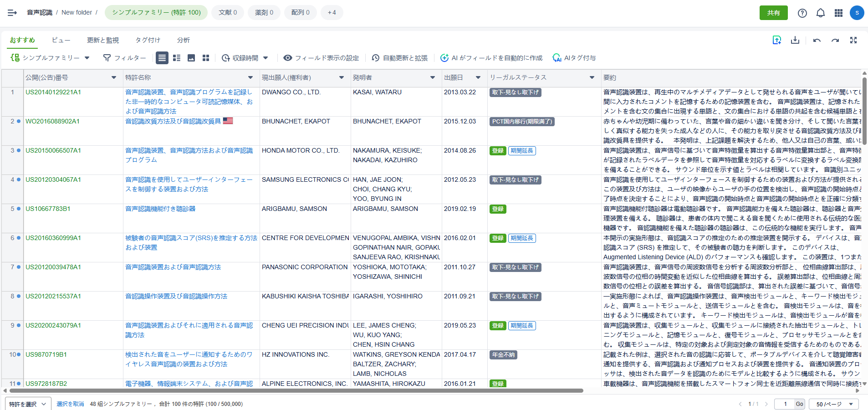Click the download icon

795,40
